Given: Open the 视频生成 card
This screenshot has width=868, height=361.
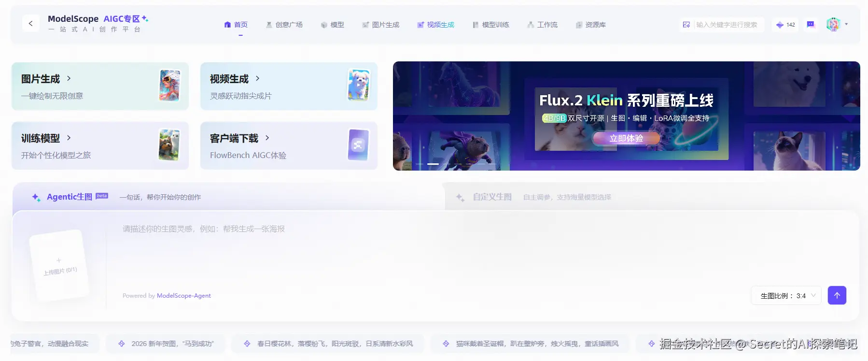Looking at the screenshot, I should tap(289, 86).
